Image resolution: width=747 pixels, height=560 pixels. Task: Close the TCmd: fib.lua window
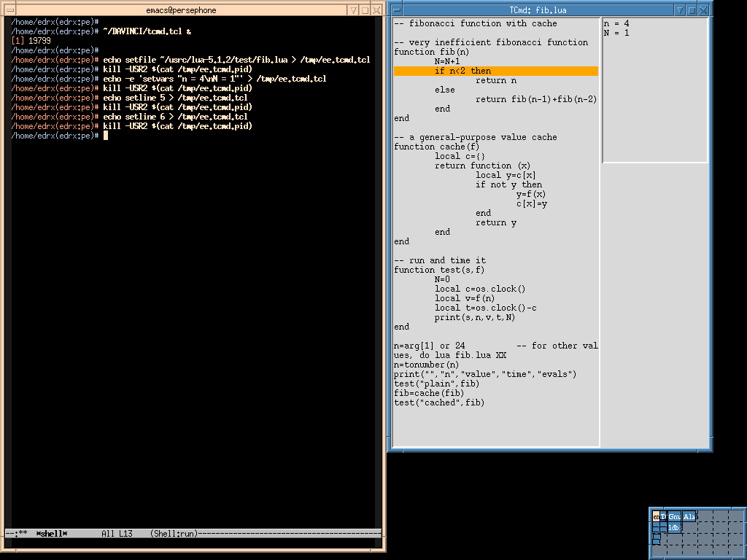(x=703, y=10)
